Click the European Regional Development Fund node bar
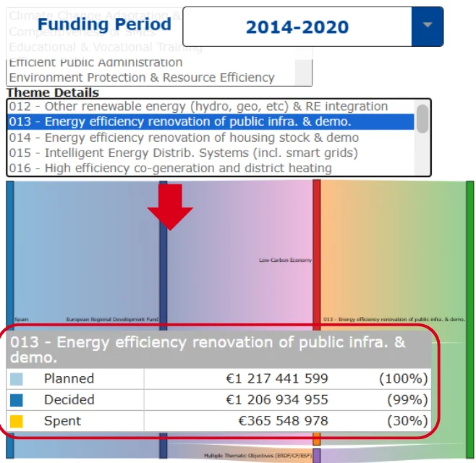This screenshot has height=463, width=476. click(163, 275)
